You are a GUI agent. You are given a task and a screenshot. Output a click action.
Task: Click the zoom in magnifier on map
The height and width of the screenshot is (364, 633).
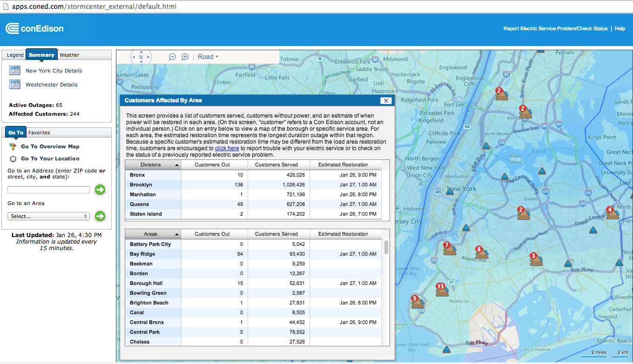[185, 57]
